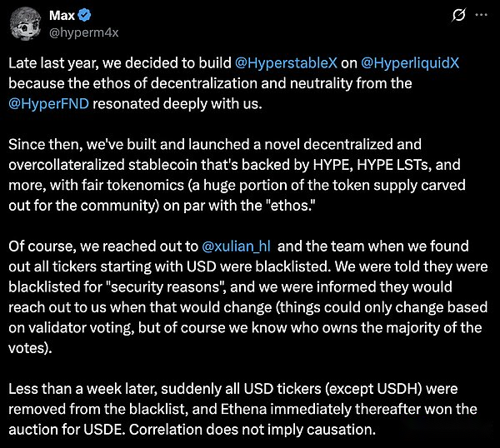Open the @HyperliquidX mention link
The height and width of the screenshot is (448, 500).
pyautogui.click(x=410, y=63)
